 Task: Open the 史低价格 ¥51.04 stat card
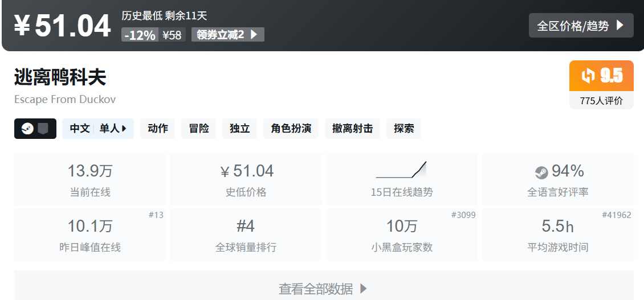(x=246, y=179)
